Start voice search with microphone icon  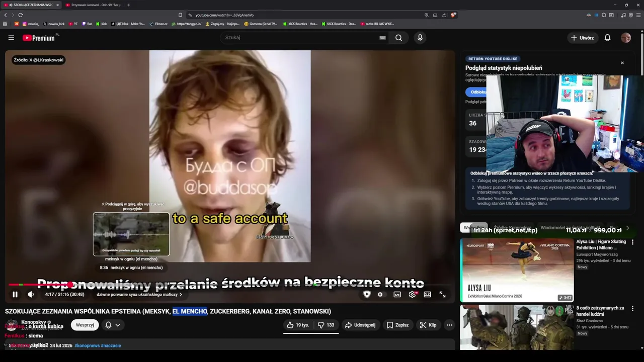[x=420, y=38]
